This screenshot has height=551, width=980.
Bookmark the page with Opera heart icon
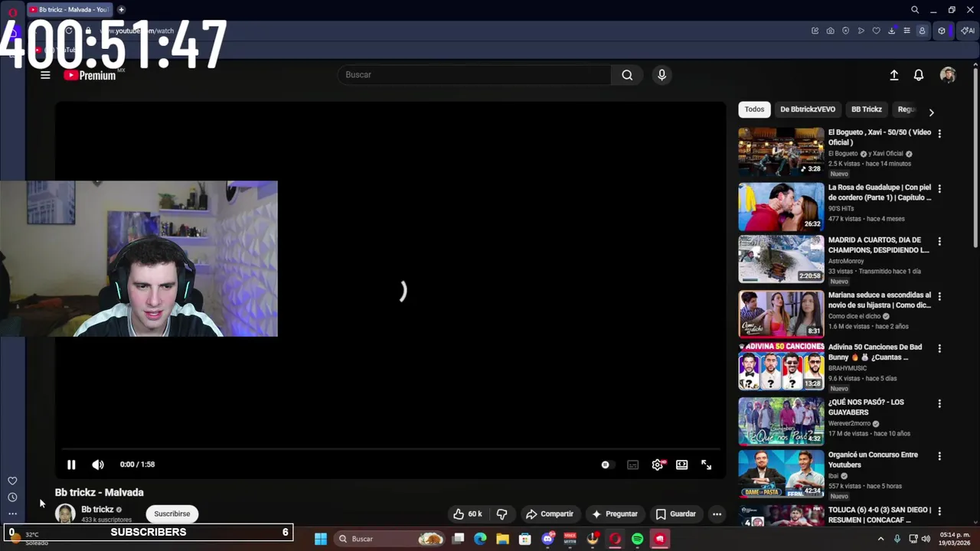pyautogui.click(x=876, y=31)
